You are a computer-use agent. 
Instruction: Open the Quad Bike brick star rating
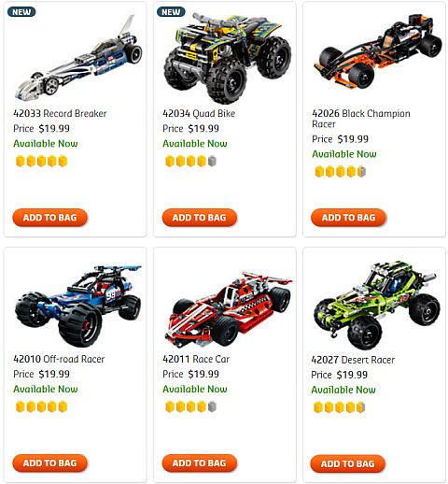click(x=190, y=161)
